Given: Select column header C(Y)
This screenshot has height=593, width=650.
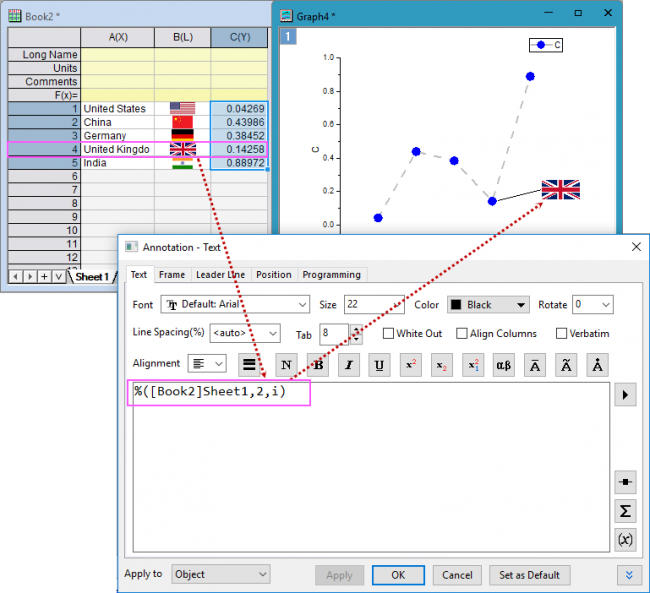Looking at the screenshot, I should pos(239,37).
